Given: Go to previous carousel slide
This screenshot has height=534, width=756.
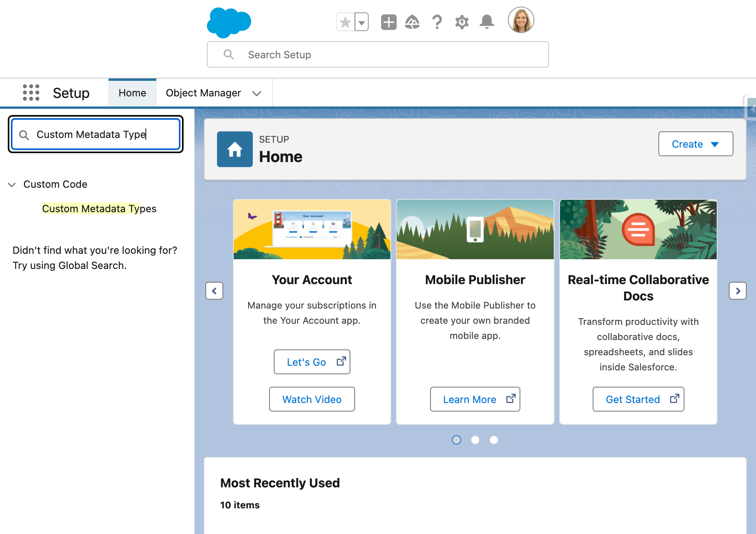Looking at the screenshot, I should click(x=214, y=291).
